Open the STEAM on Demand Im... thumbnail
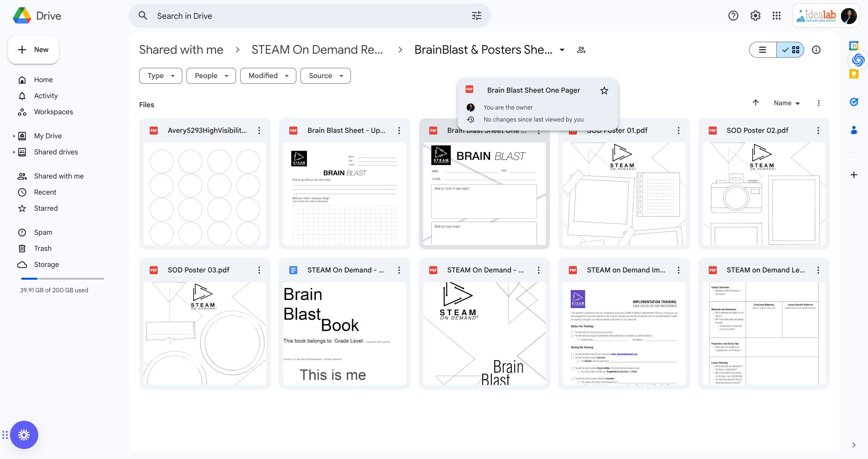Viewport: 868px width, 459px height. (x=624, y=333)
